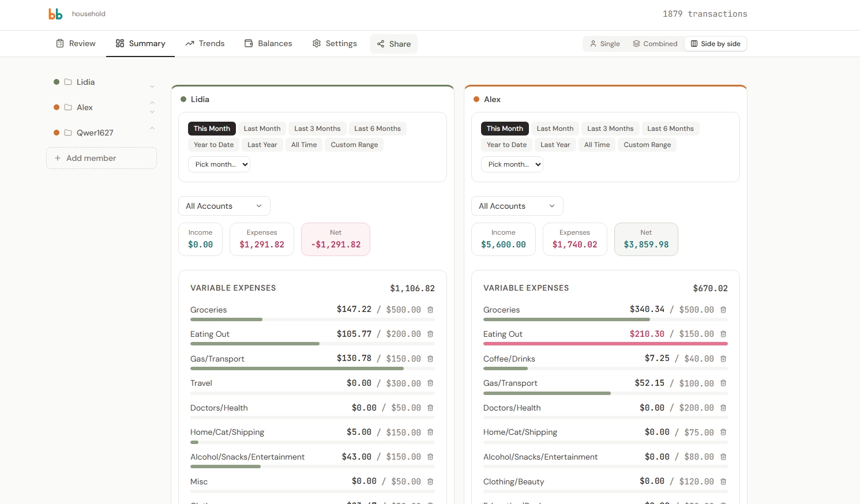Choose Year to Date in Lidia's panel
Viewport: 860px width, 504px height.
point(213,145)
